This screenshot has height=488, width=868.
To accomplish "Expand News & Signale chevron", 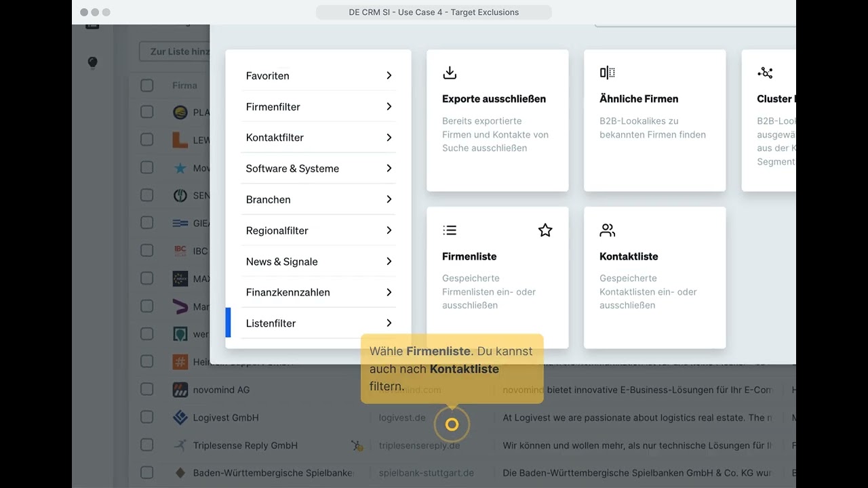I will coord(389,262).
